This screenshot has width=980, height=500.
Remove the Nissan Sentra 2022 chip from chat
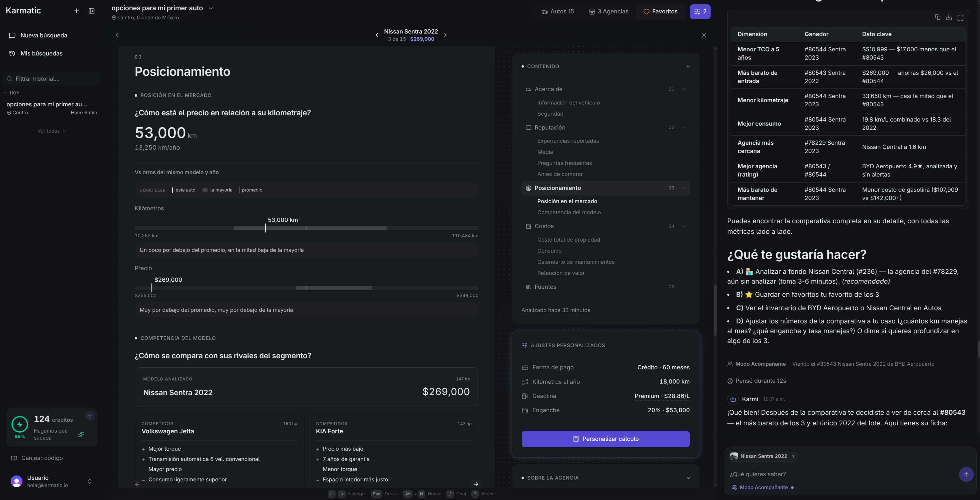794,456
